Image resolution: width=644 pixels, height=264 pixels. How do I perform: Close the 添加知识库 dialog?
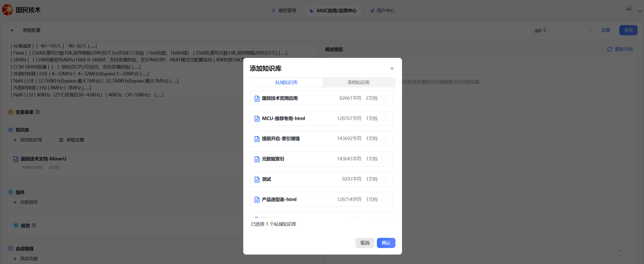point(392,69)
